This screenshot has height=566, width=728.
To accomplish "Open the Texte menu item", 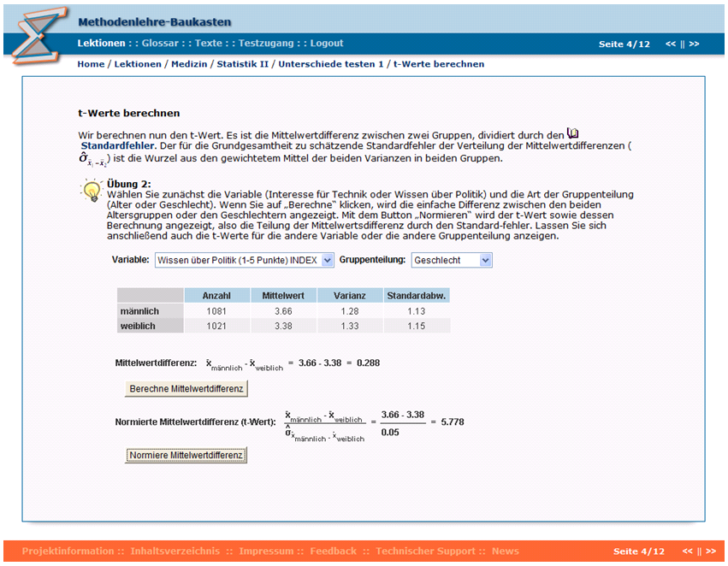I will click(x=209, y=43).
